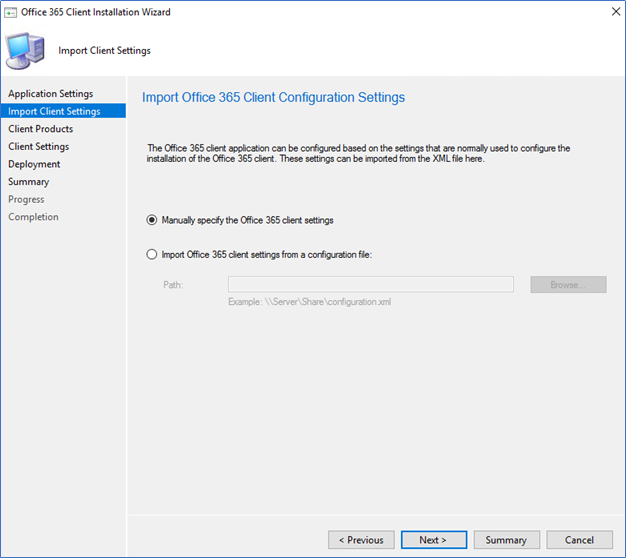The image size is (626, 558).
Task: Click the Import Client Settings header title
Action: [105, 51]
